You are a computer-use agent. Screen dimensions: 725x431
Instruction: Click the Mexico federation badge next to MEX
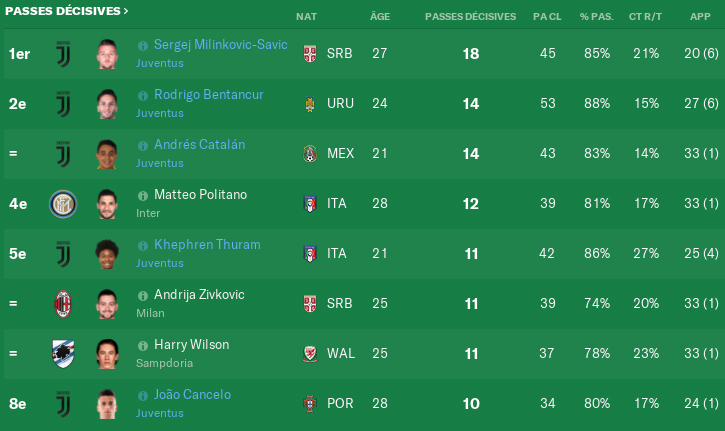point(310,154)
